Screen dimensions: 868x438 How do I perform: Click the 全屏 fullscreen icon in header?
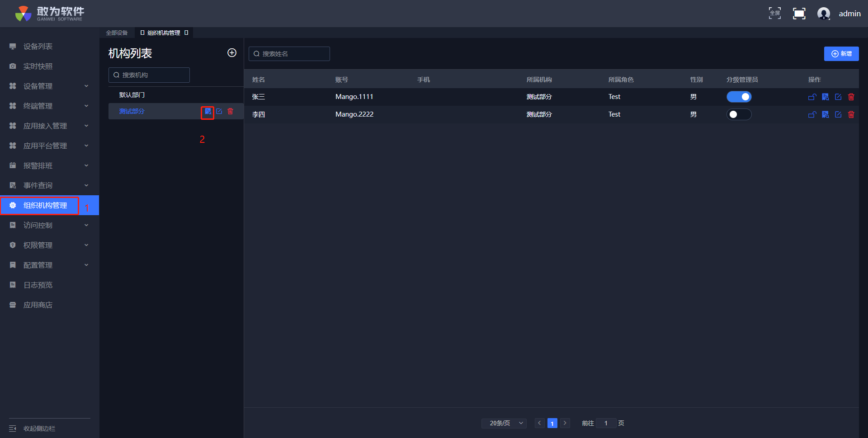pyautogui.click(x=775, y=14)
